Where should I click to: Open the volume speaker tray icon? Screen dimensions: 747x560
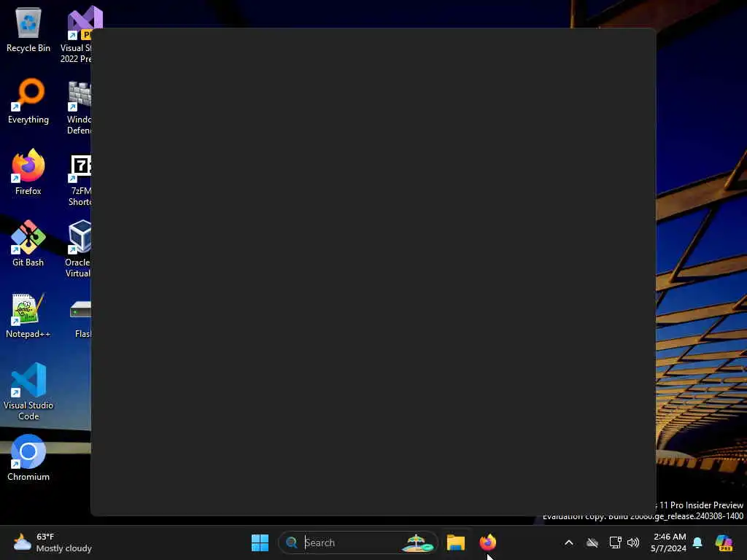[x=633, y=542]
